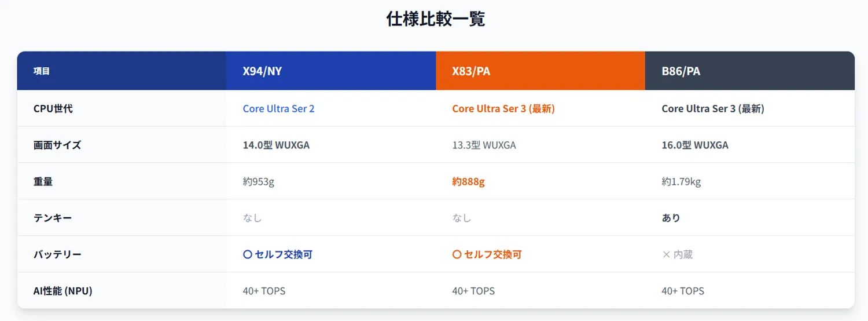The height and width of the screenshot is (321, 868).
Task: Click blue circle icon beside セルフ交換可
Action: coord(248,254)
